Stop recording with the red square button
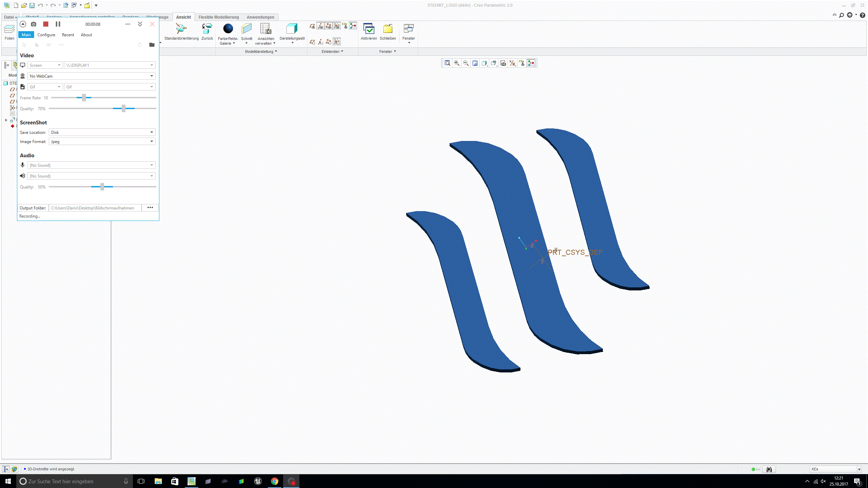The height and width of the screenshot is (488, 868). pos(46,24)
